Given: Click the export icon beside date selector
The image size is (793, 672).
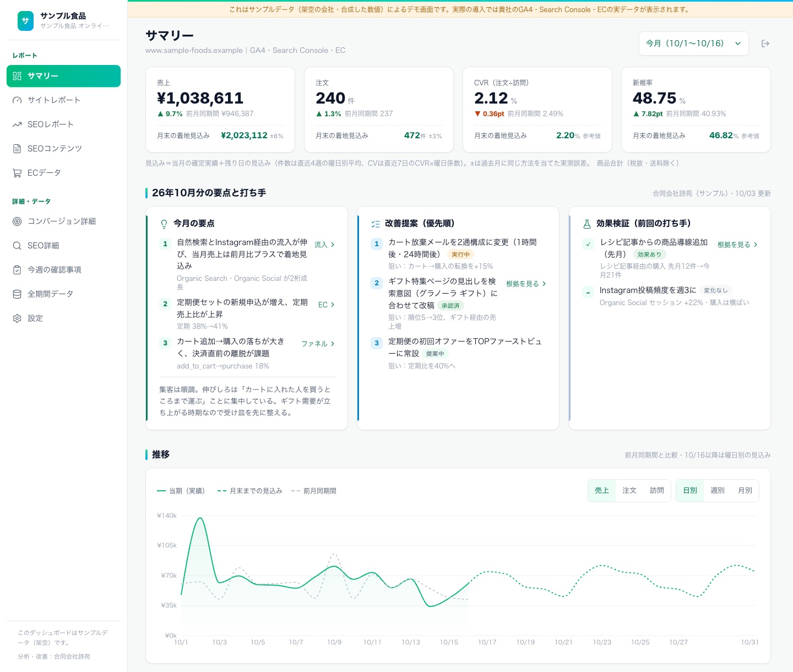Looking at the screenshot, I should pyautogui.click(x=765, y=44).
